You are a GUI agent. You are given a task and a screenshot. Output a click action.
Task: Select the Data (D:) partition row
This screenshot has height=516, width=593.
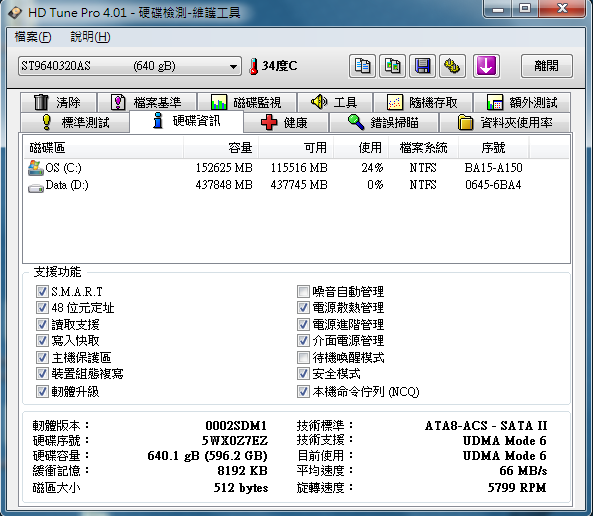[296, 185]
